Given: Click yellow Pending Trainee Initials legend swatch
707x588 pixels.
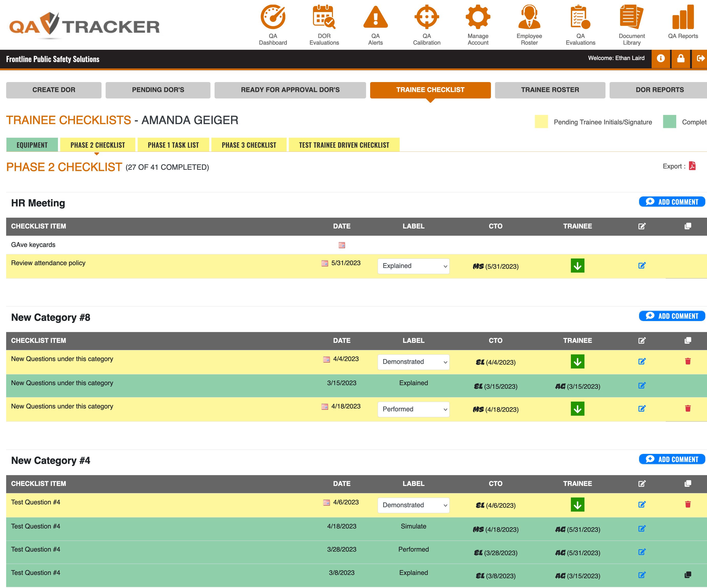Looking at the screenshot, I should pos(541,122).
